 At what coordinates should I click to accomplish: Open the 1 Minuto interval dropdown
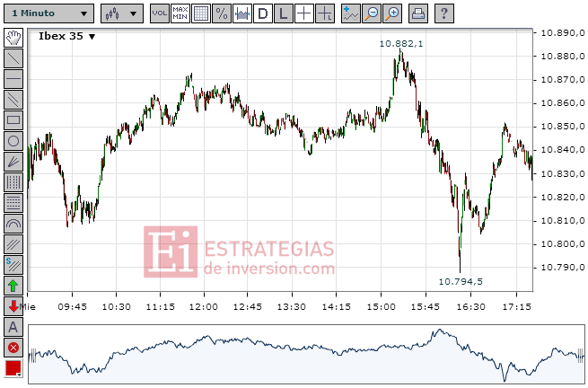click(x=48, y=13)
